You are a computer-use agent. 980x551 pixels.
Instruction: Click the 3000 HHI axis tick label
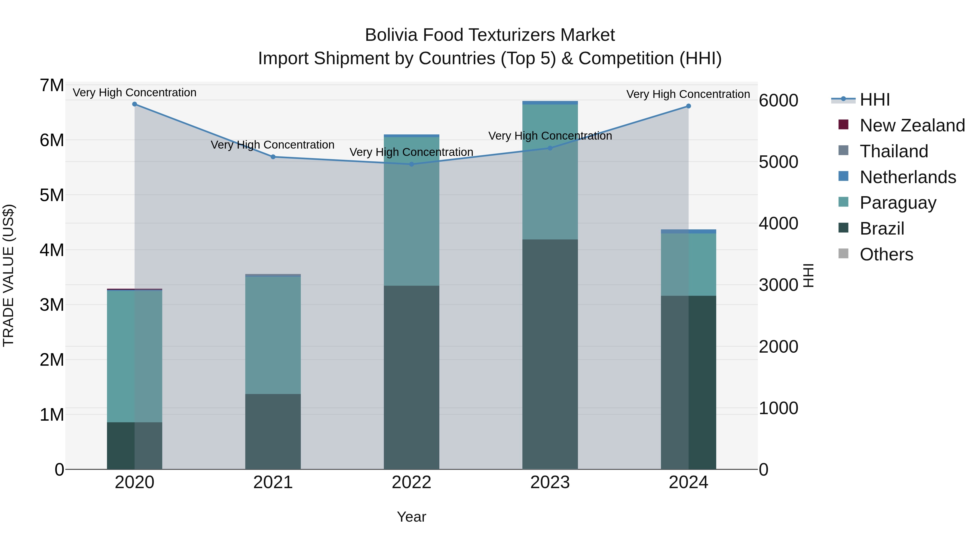click(x=778, y=285)
